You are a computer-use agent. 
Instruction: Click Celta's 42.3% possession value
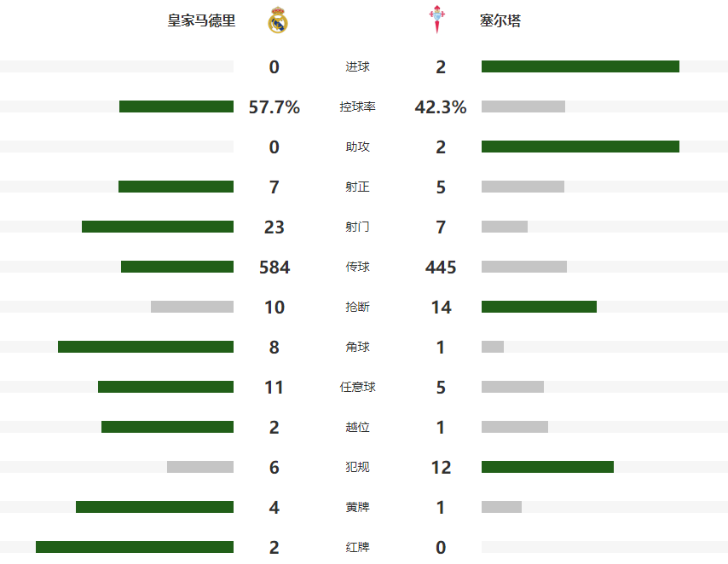(x=441, y=106)
